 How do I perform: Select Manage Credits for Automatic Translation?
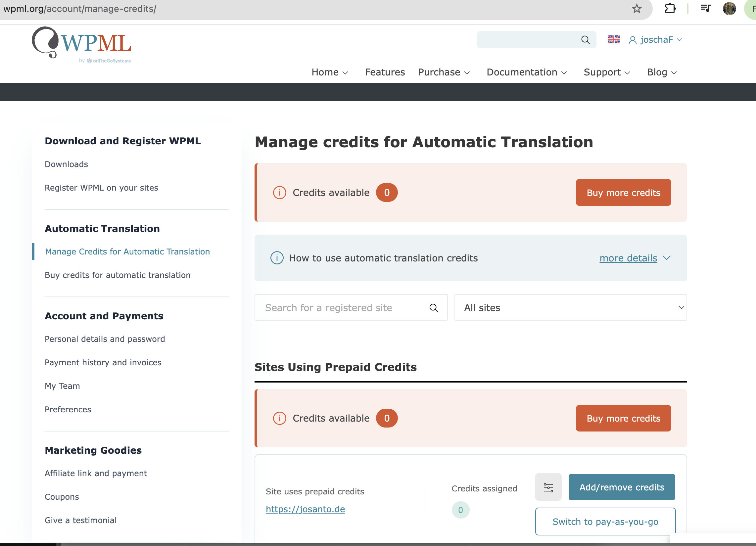127,252
